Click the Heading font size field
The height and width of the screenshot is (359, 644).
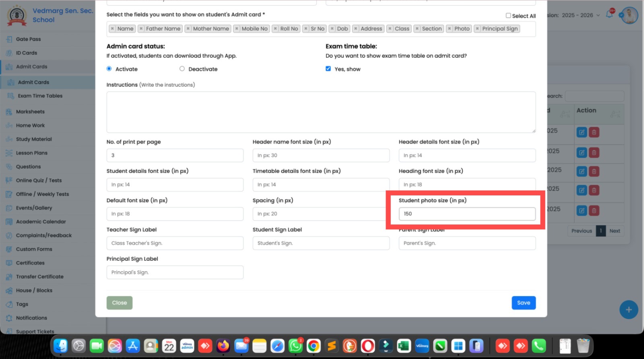pos(467,185)
